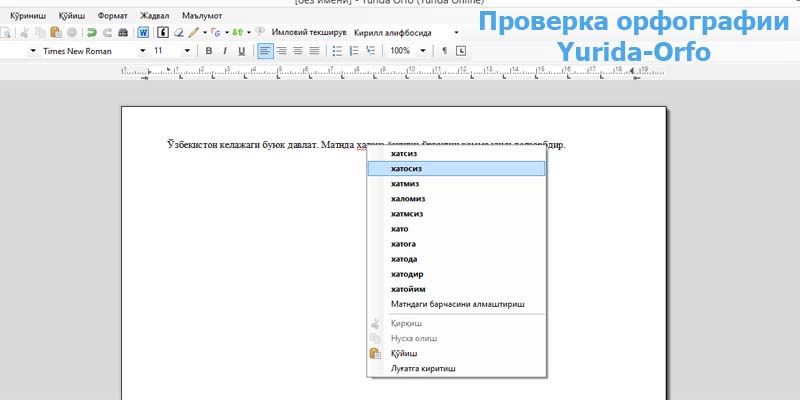
Task: Click the cut scissors toolbar icon
Action: [x=24, y=33]
